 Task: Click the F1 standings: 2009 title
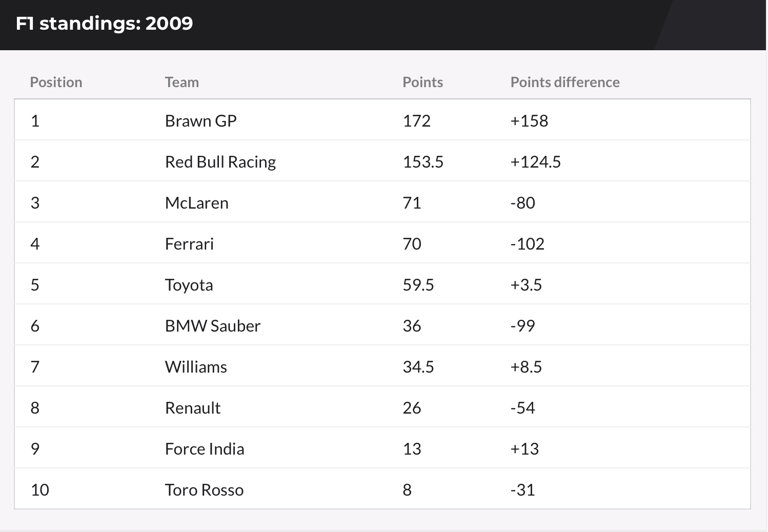coord(104,23)
